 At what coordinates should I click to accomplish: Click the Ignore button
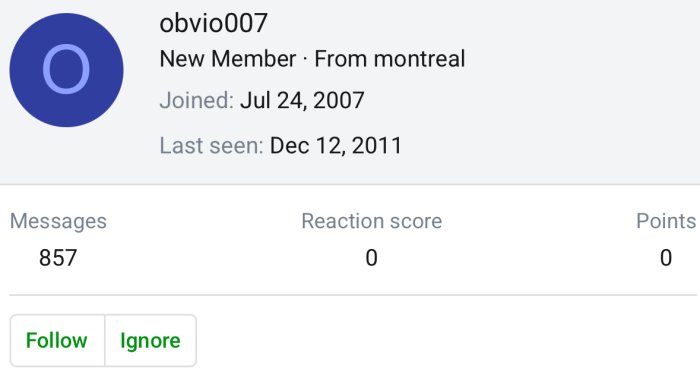coord(150,341)
